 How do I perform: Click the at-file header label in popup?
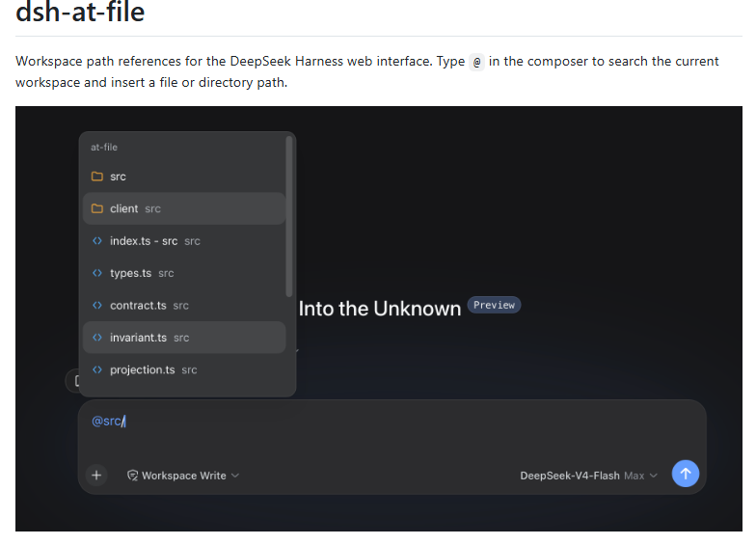tap(104, 147)
